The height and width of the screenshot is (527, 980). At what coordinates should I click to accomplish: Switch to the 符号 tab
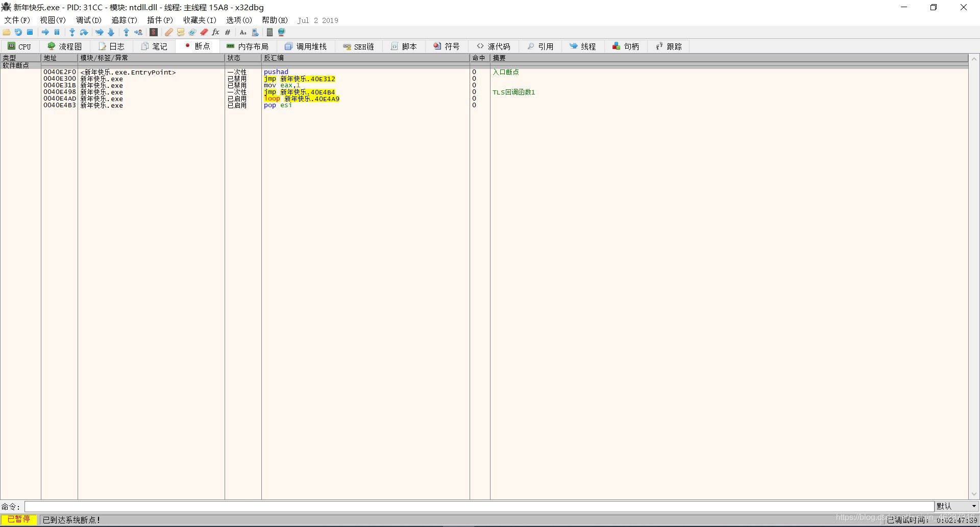tap(447, 46)
